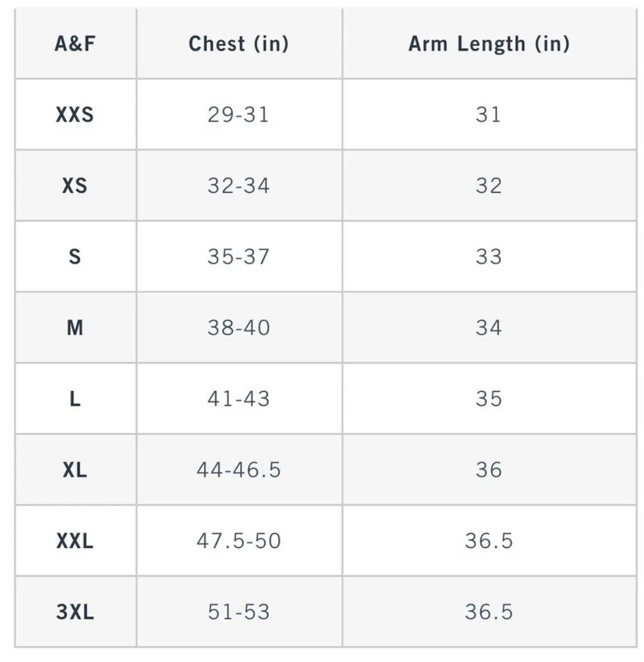Click chest measurement 29-31
The width and height of the screenshot is (644, 662).
coord(239,115)
